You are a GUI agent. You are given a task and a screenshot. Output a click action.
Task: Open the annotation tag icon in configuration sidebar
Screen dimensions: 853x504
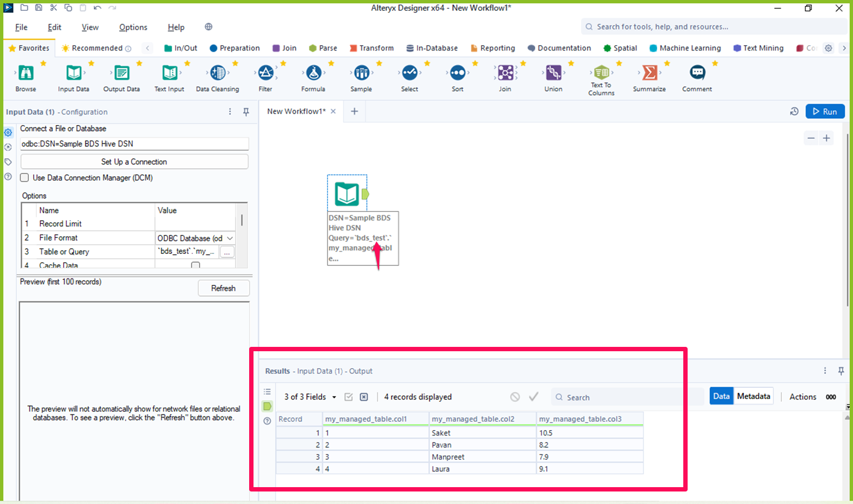pos(8,162)
